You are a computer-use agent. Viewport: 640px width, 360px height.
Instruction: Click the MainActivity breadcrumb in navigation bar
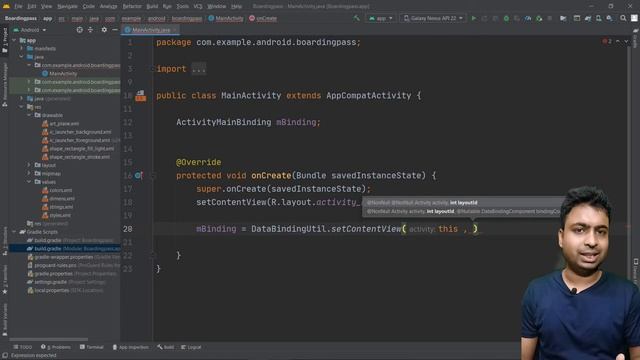pyautogui.click(x=226, y=18)
